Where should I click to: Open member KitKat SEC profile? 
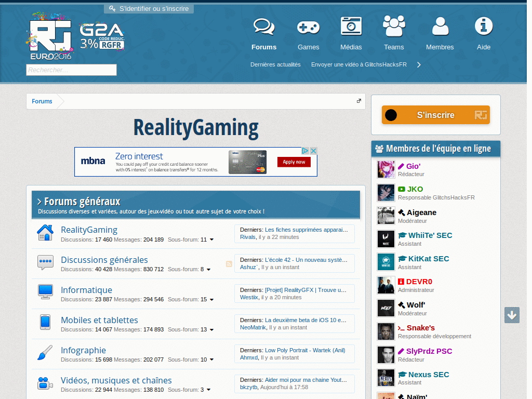click(x=429, y=259)
